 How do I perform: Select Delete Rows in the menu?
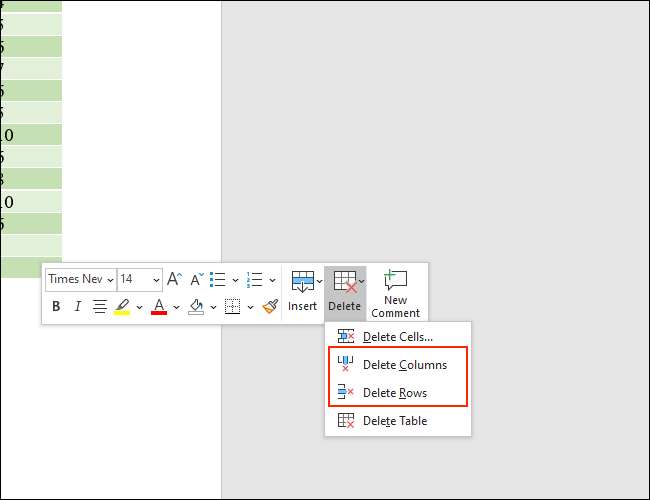click(394, 393)
